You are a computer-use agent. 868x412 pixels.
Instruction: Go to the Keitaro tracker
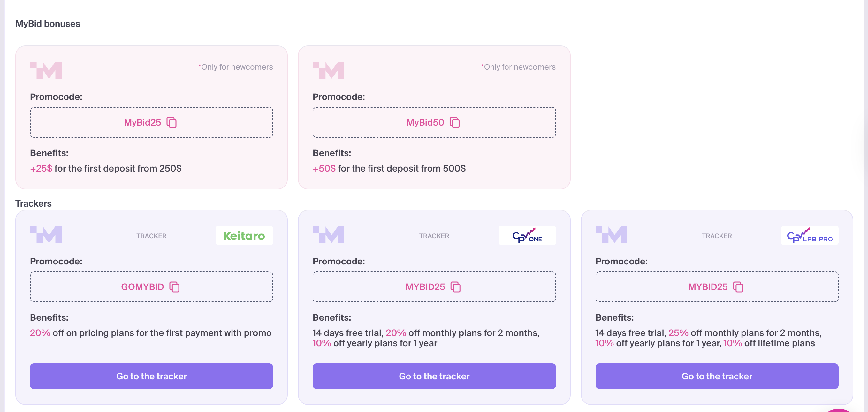point(151,376)
